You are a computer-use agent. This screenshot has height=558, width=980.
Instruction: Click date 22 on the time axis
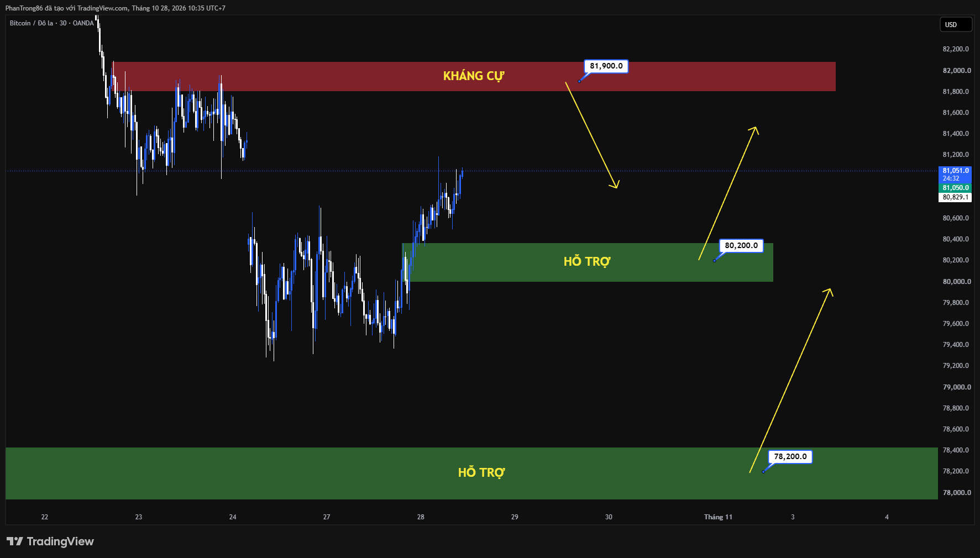pyautogui.click(x=45, y=517)
